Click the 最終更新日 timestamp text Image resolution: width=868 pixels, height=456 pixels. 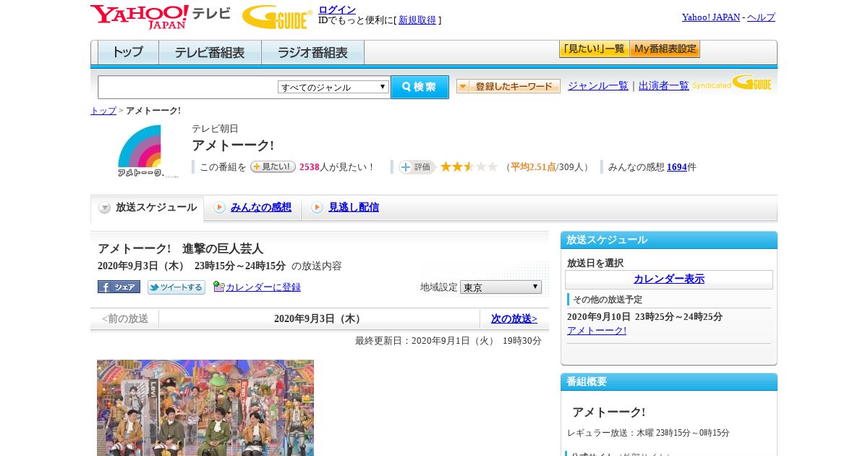448,341
